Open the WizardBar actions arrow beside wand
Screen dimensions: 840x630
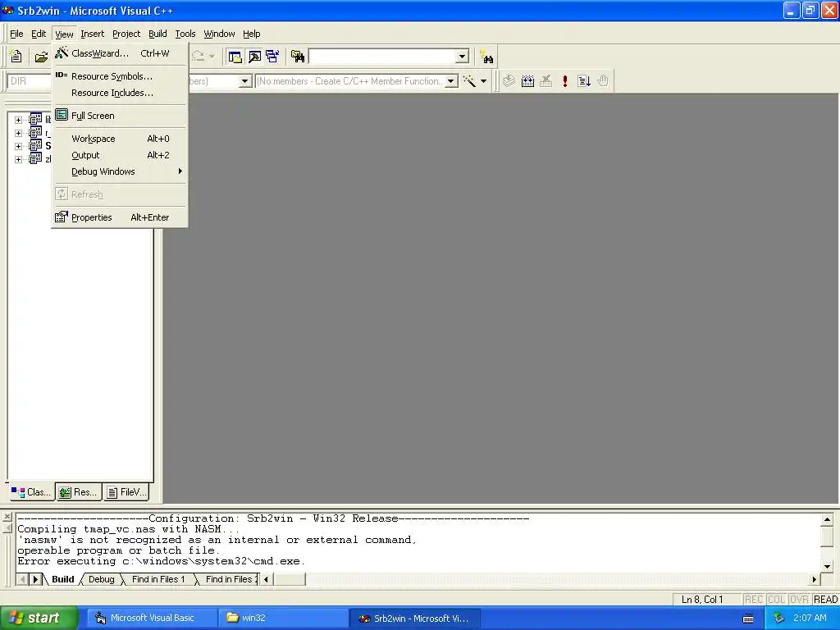pyautogui.click(x=483, y=81)
